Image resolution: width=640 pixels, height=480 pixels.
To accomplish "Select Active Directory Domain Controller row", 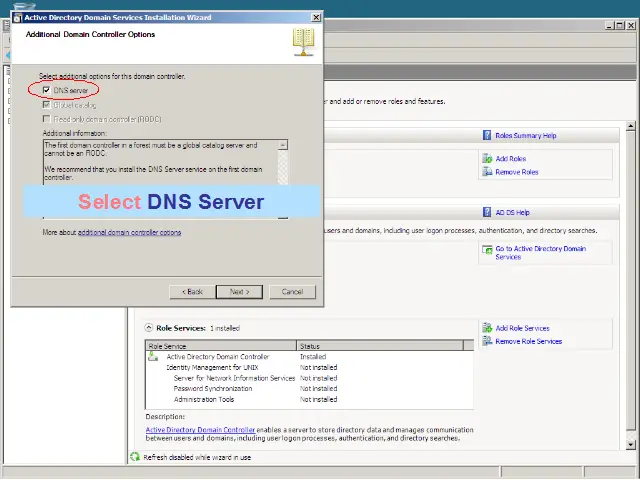I will pos(309,357).
